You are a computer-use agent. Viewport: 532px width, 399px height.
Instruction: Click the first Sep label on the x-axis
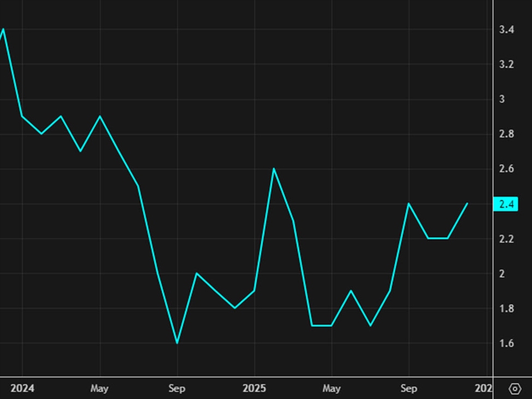177,389
